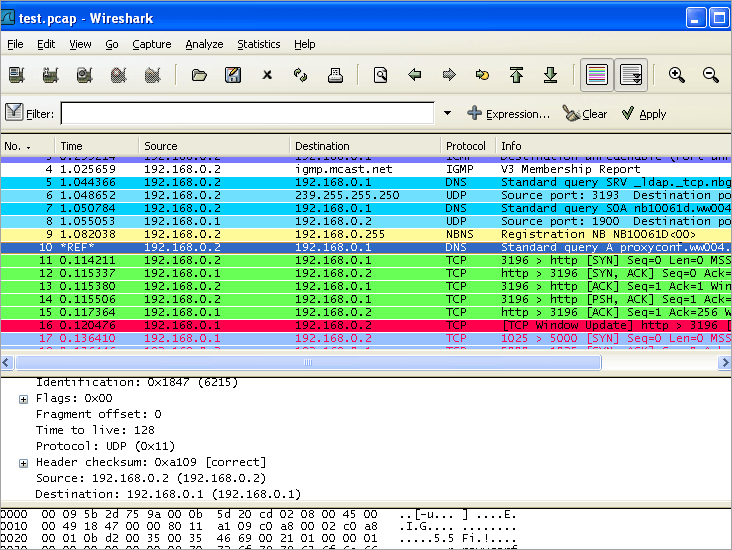This screenshot has width=732, height=550.
Task: Expand the Flags: 0x00 tree node
Action: pos(23,399)
